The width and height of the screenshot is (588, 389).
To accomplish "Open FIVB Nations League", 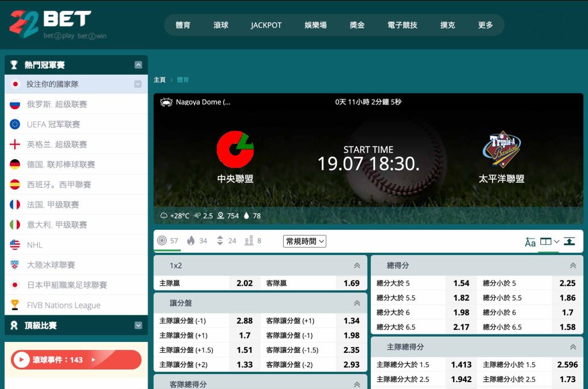I will point(64,305).
